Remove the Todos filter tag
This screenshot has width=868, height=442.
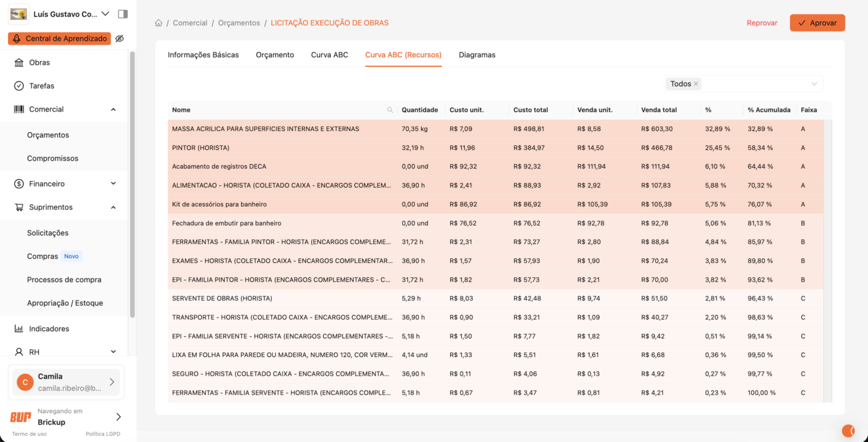pos(696,84)
